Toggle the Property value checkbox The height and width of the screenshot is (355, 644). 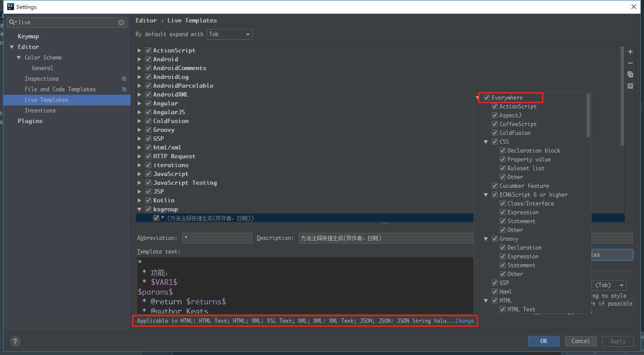(x=503, y=159)
